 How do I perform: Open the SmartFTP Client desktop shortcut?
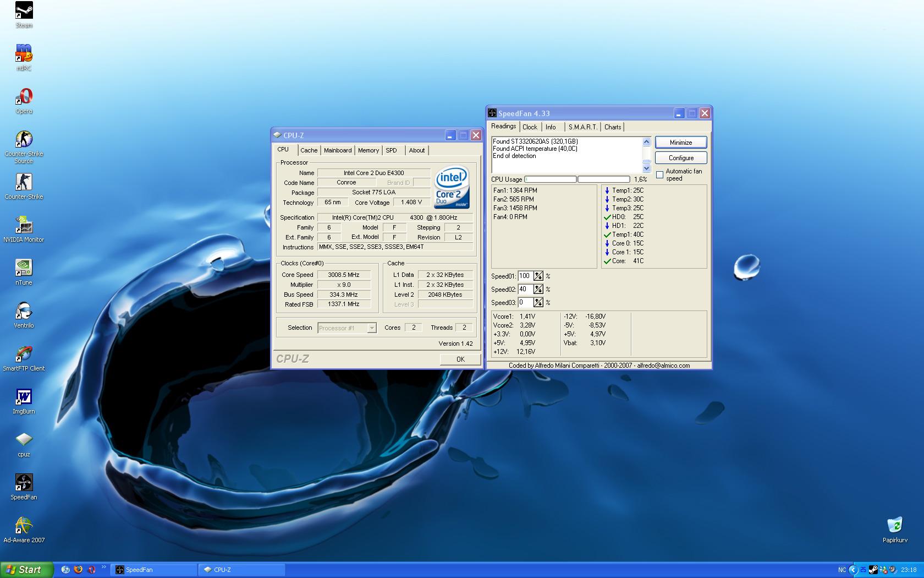[24, 358]
